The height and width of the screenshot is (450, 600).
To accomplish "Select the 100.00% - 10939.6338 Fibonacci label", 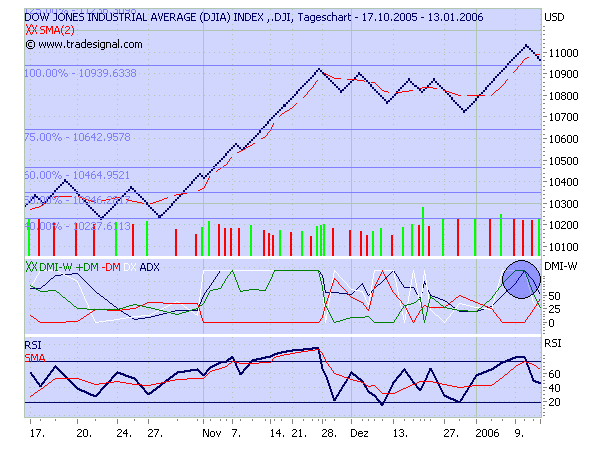I will pos(80,73).
